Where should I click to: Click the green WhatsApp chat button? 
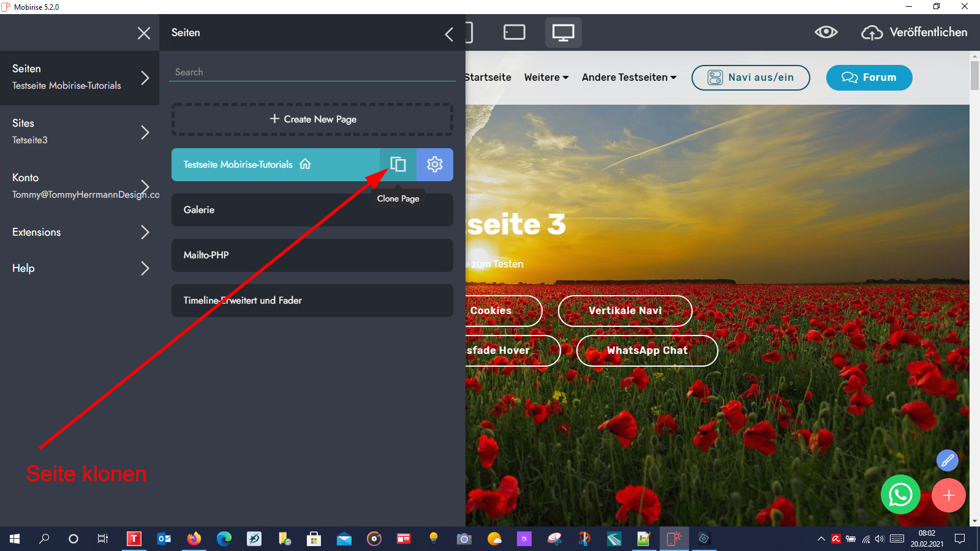[x=900, y=495]
